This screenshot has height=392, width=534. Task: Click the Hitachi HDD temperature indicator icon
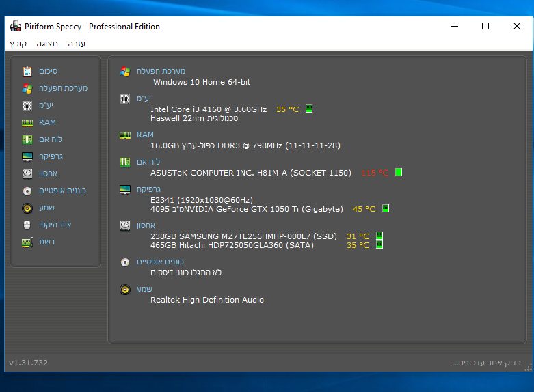pyautogui.click(x=379, y=244)
